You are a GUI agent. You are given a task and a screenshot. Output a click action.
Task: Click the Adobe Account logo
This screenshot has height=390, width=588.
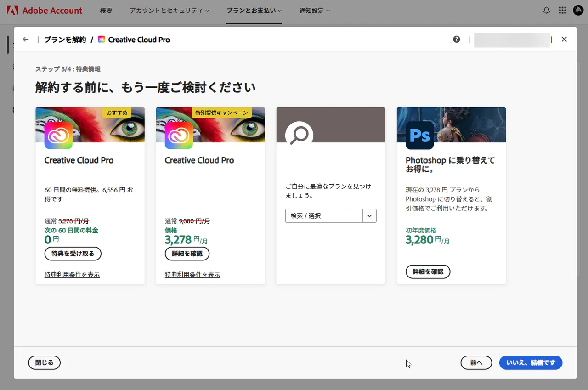(x=45, y=11)
